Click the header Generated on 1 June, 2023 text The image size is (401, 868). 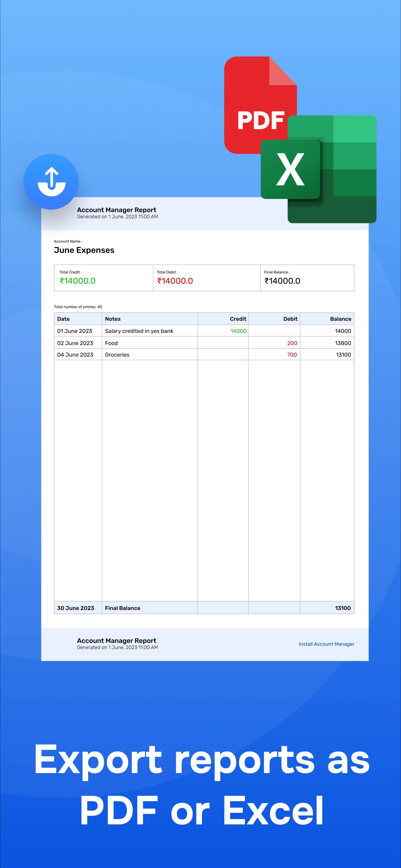pos(117,217)
